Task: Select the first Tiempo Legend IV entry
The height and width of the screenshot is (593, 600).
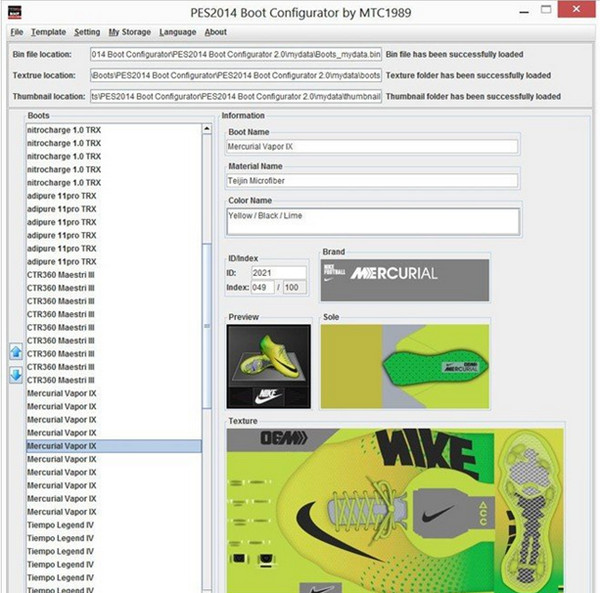Action: click(60, 511)
